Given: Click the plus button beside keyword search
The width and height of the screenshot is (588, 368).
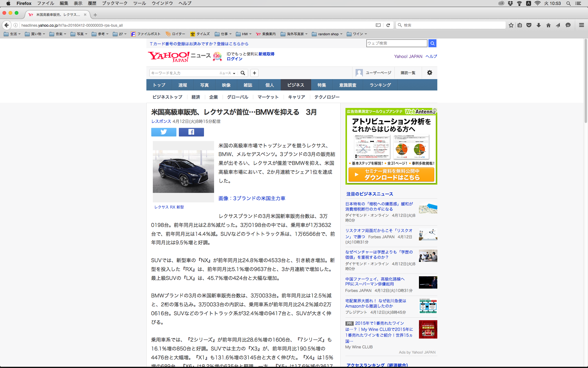Looking at the screenshot, I should (x=254, y=73).
